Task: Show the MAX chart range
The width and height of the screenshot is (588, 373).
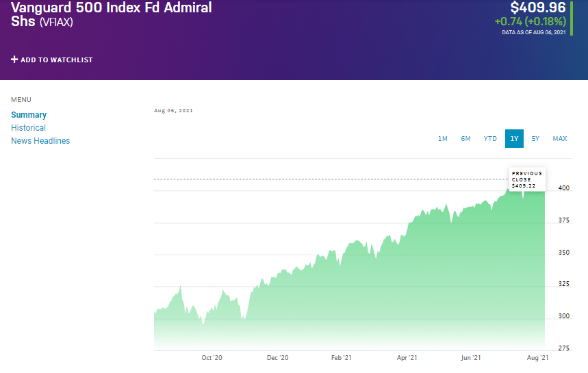Action: point(560,139)
